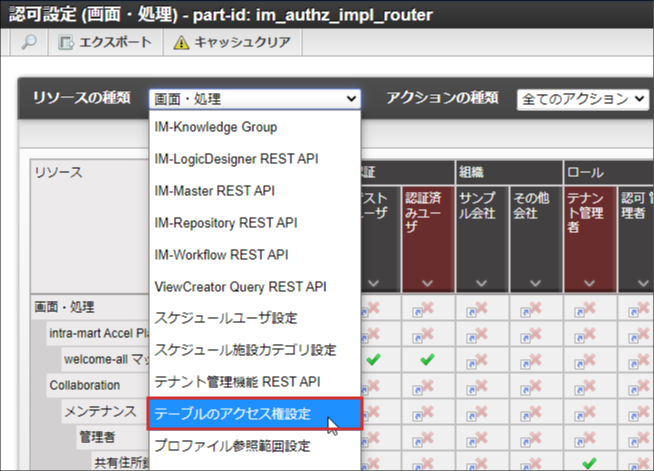
Task: Pick ViewCreator Query REST API option
Action: (240, 286)
